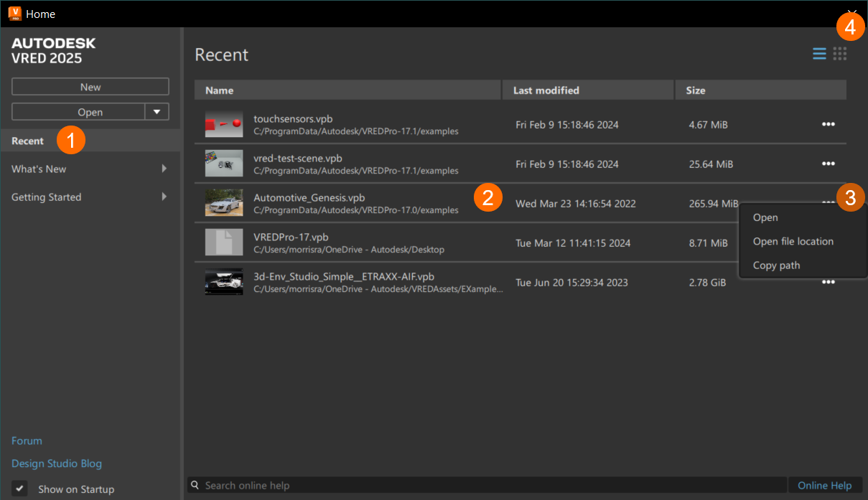Viewport: 868px width, 500px height.
Task: Select the touchsensors.vpb file name
Action: [x=293, y=118]
